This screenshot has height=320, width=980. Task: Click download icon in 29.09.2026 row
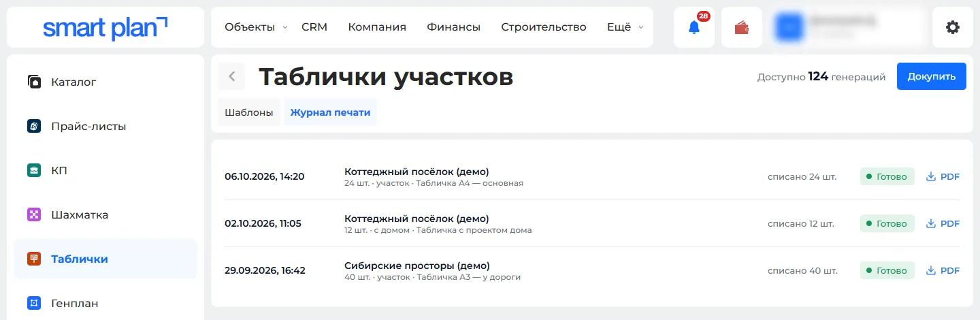coord(931,270)
